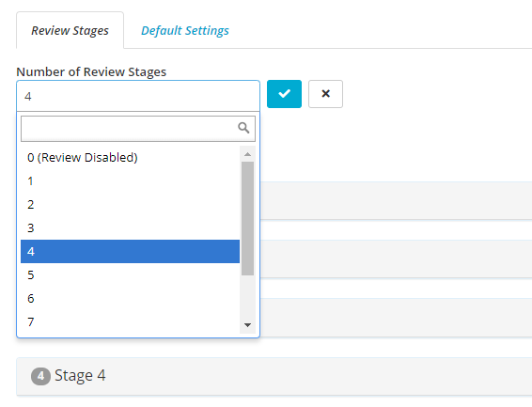
Task: Click the scrollbar down arrow in list
Action: pos(248,325)
